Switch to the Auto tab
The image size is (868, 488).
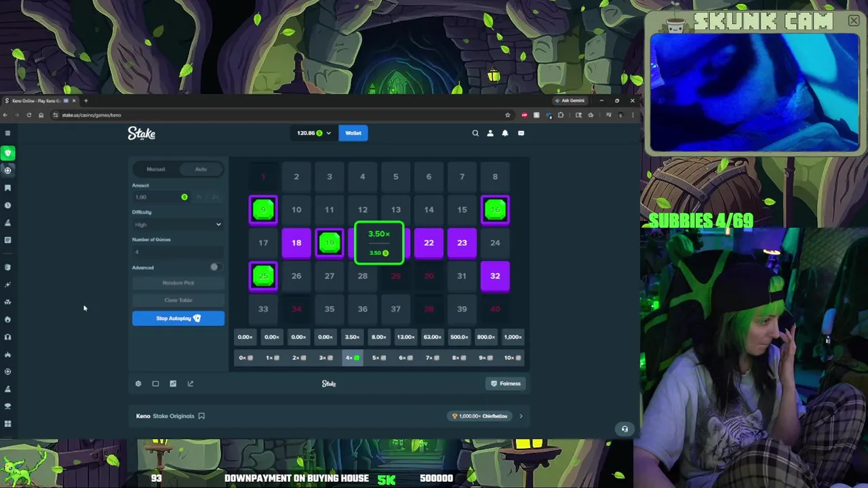(x=201, y=169)
